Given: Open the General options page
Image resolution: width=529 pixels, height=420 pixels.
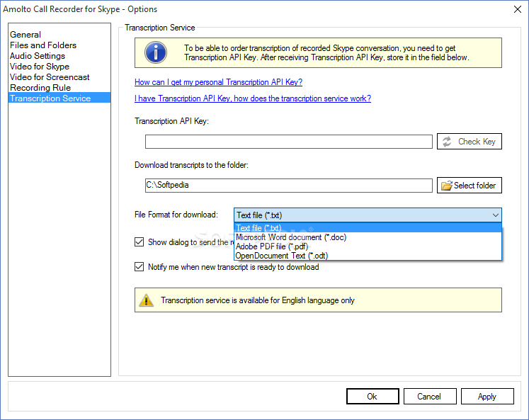Looking at the screenshot, I should (x=25, y=35).
